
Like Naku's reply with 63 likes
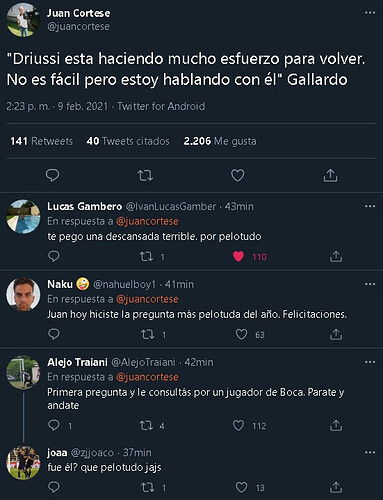[241, 334]
